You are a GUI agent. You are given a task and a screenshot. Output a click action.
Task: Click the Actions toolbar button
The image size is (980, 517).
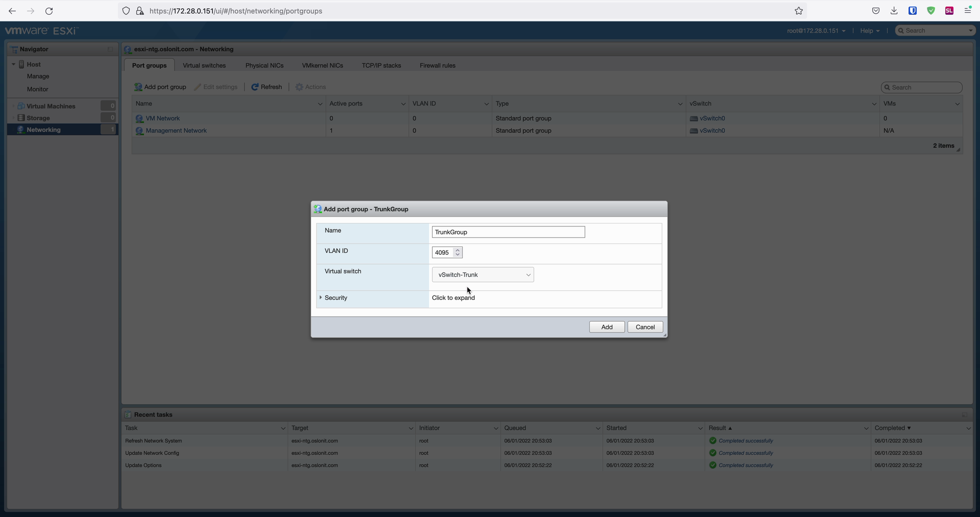tap(311, 87)
